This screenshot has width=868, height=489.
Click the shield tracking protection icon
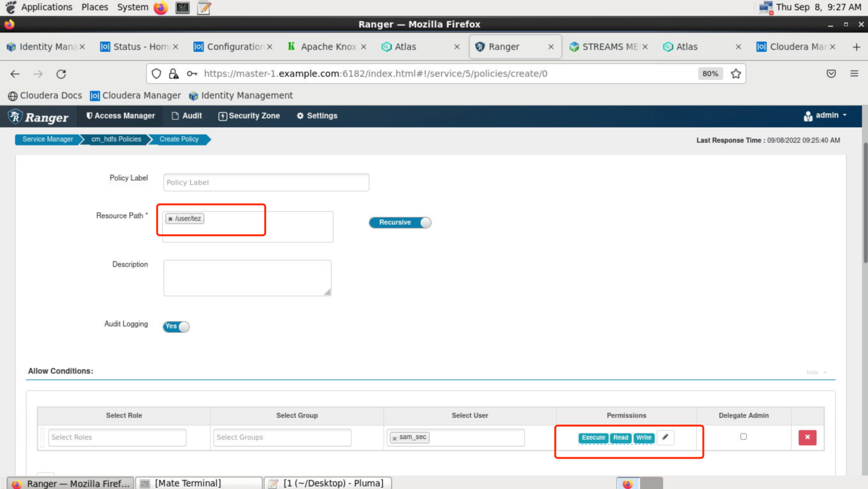tap(156, 74)
